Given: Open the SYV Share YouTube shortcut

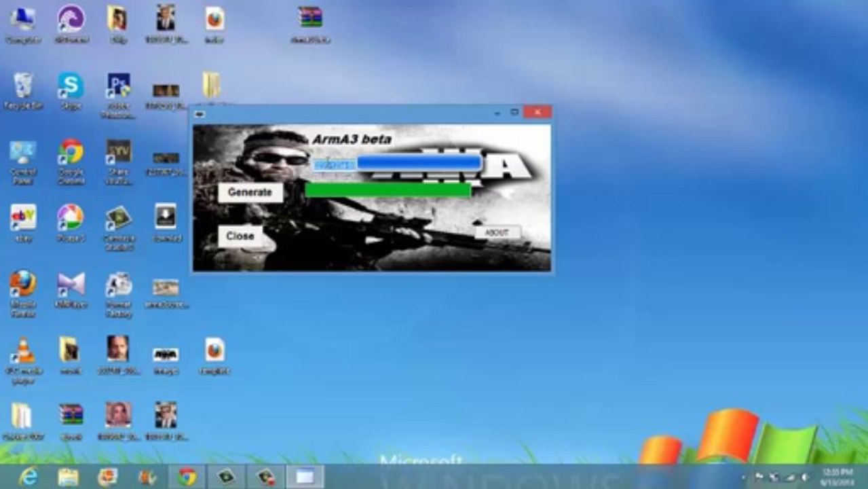Looking at the screenshot, I should pos(118,162).
